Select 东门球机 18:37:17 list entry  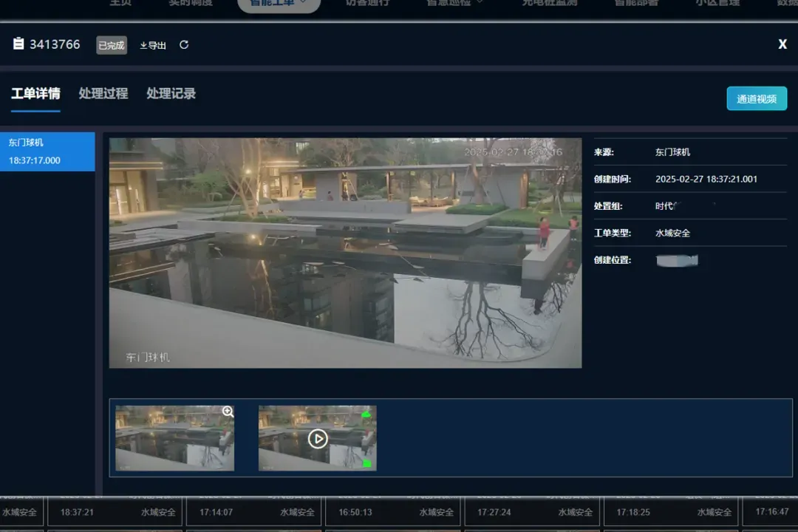click(47, 151)
